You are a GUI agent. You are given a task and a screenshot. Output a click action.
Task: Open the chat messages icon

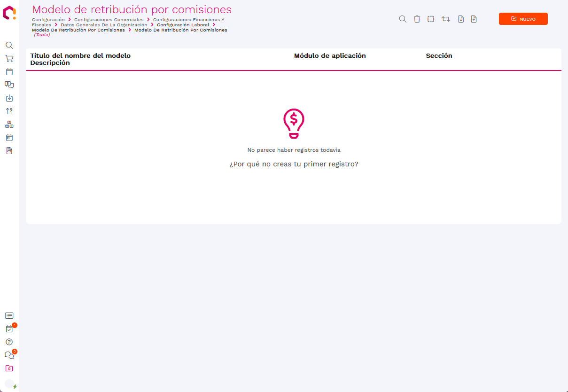coord(9,355)
